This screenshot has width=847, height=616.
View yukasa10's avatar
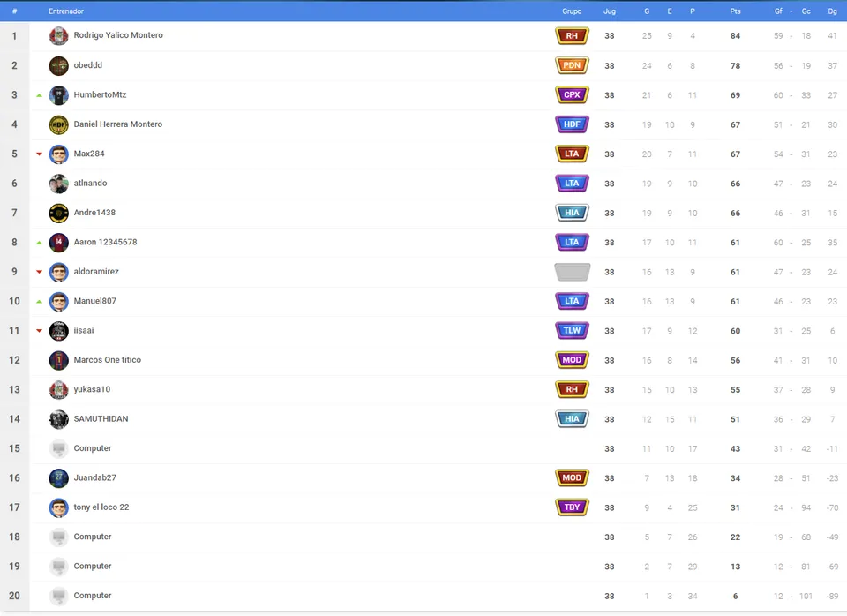click(x=58, y=389)
